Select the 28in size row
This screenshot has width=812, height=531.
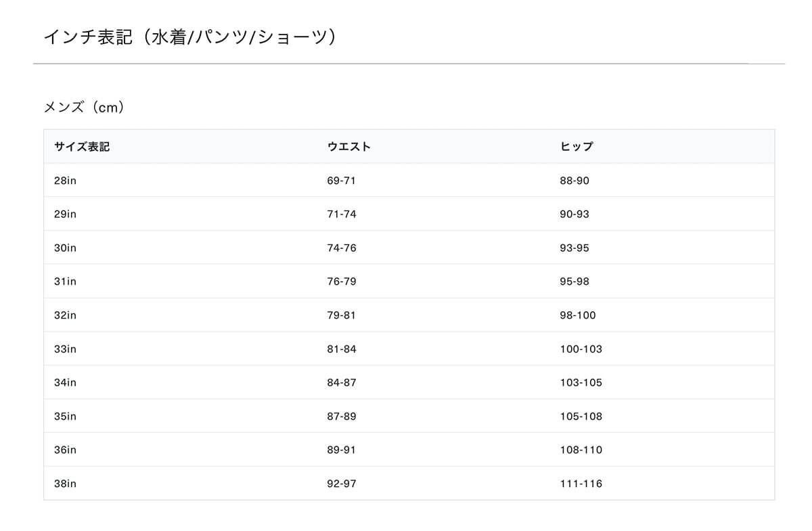pyautogui.click(x=409, y=181)
